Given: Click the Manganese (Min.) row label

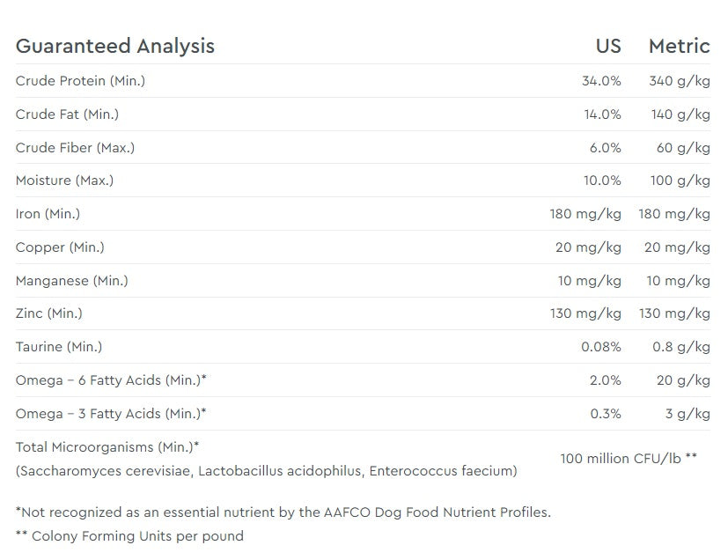Looking at the screenshot, I should 72,281.
